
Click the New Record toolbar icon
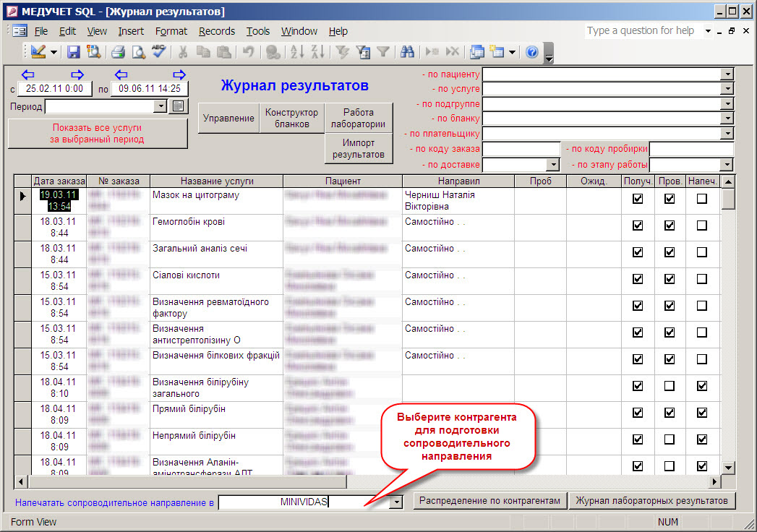(432, 51)
